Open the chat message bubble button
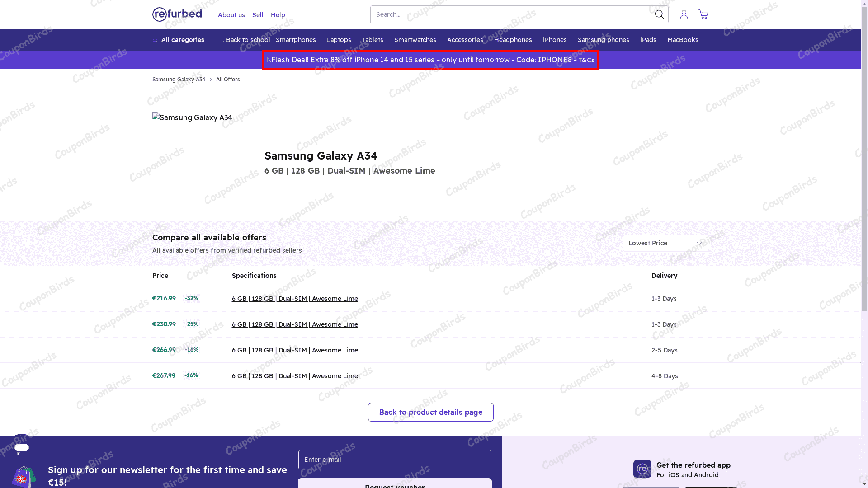 tap(22, 447)
